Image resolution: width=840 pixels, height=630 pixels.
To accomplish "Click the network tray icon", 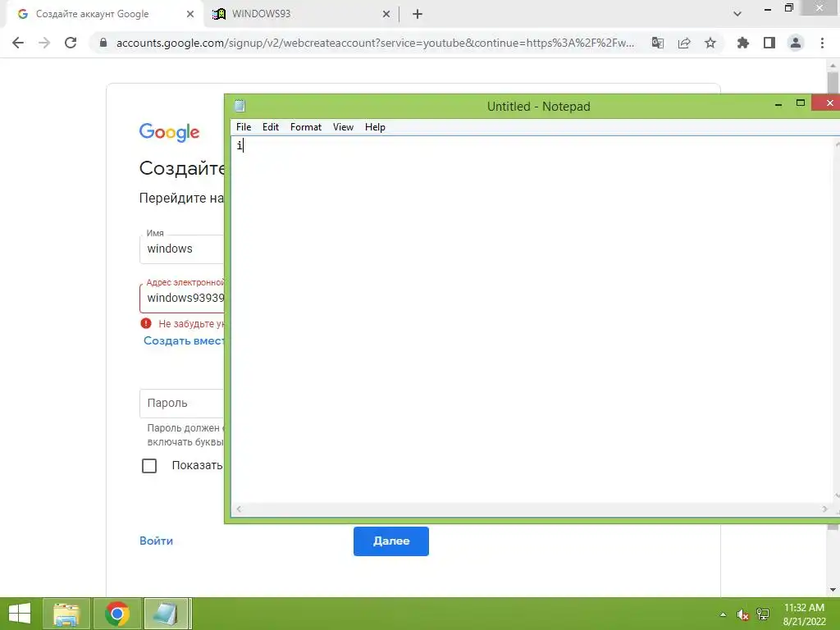I will (x=763, y=614).
